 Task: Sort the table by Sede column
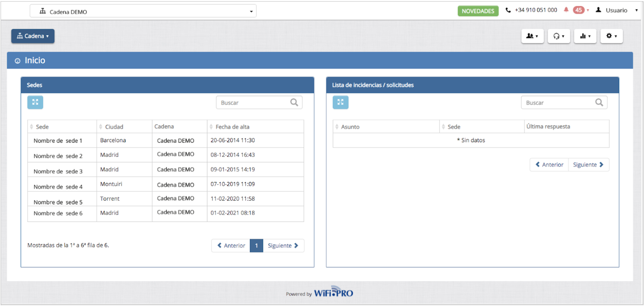click(x=42, y=127)
